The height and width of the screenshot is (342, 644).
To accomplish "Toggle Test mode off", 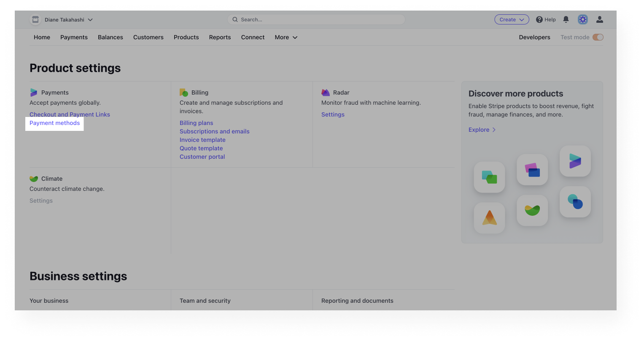I will [598, 37].
